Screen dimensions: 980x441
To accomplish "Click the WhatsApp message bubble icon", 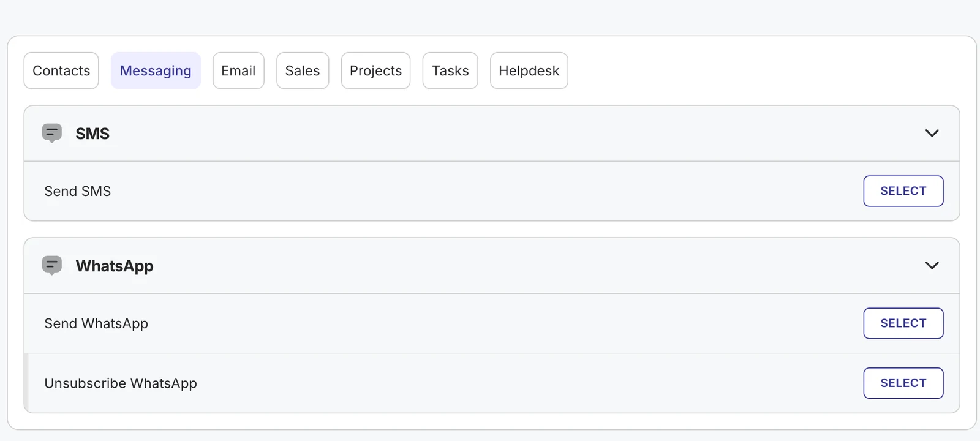I will 52,265.
